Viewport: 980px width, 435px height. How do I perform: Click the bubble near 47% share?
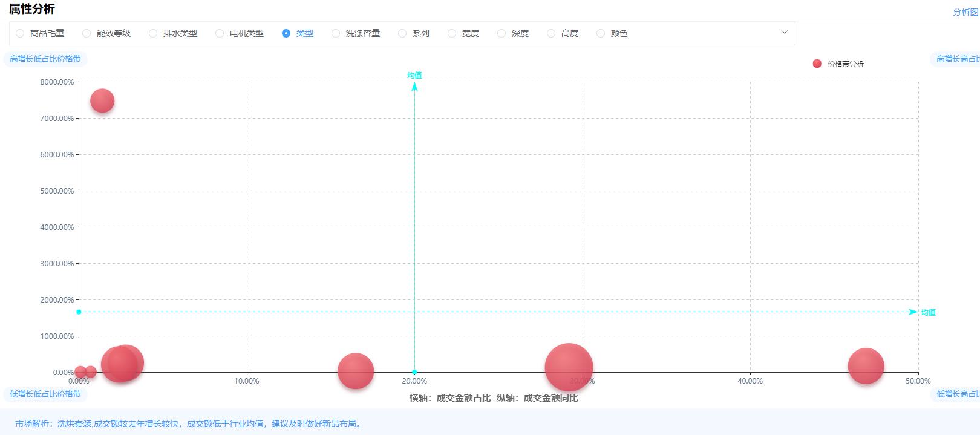(866, 366)
